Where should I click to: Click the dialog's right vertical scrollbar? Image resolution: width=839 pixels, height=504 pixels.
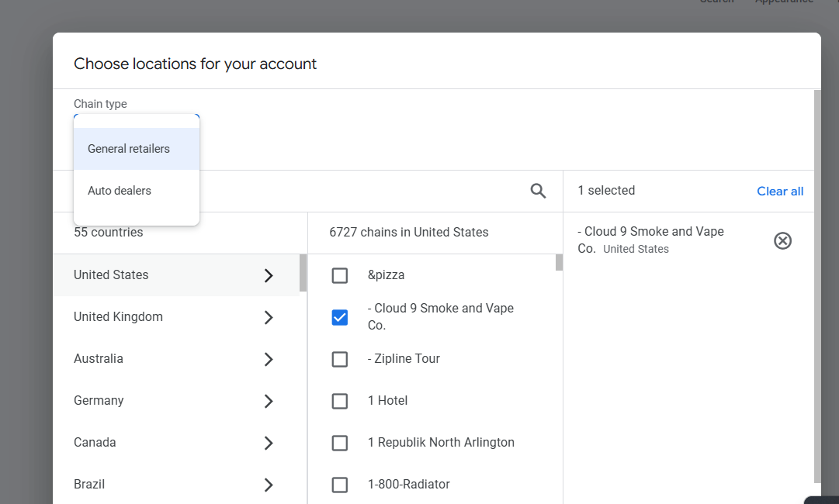click(816, 287)
